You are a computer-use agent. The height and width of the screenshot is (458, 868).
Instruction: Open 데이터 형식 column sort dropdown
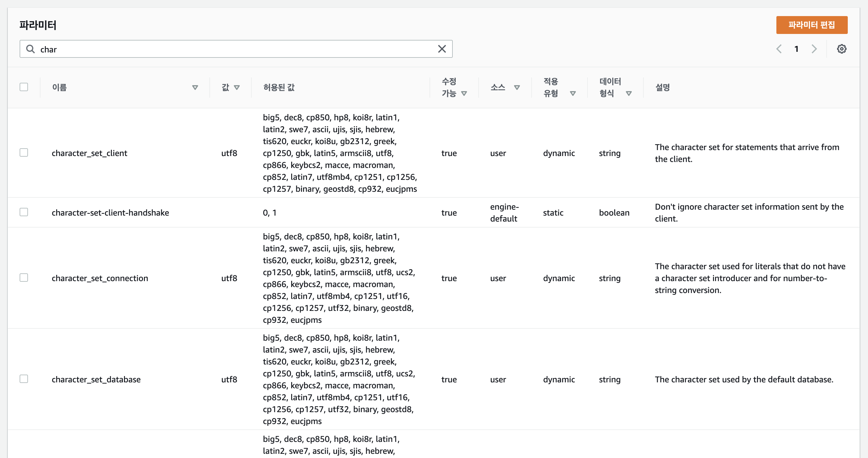(629, 94)
